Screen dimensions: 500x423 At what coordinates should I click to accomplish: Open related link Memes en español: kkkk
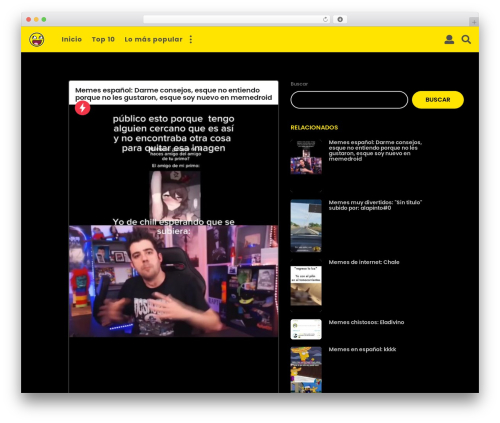point(362,349)
